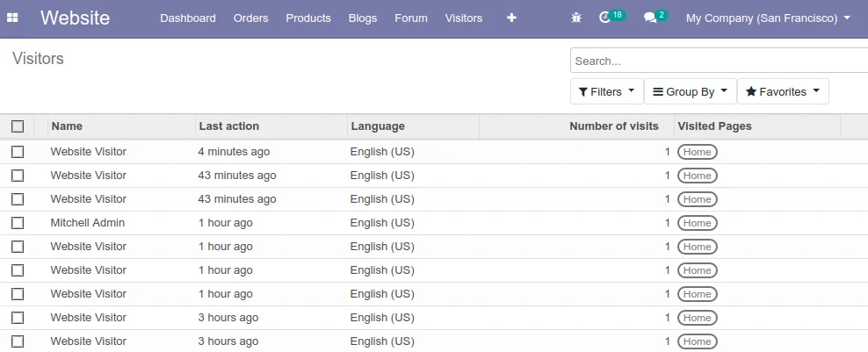This screenshot has height=352, width=868.
Task: Click Home tag in Mitchell Admin row
Action: [x=697, y=223]
